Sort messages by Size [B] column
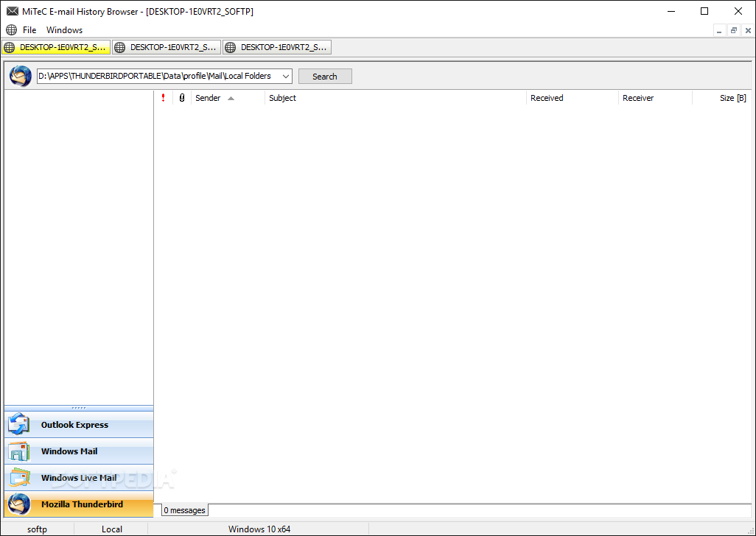756x536 pixels. pos(722,98)
